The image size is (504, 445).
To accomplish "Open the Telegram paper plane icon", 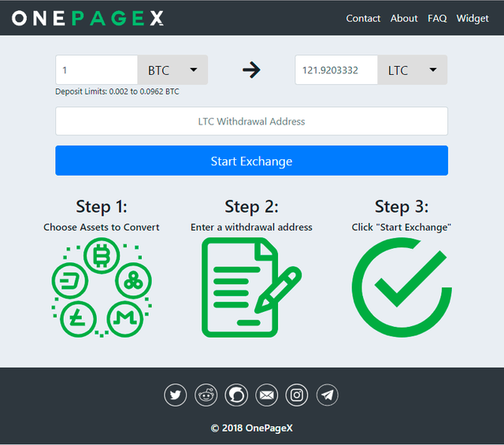I will click(328, 395).
